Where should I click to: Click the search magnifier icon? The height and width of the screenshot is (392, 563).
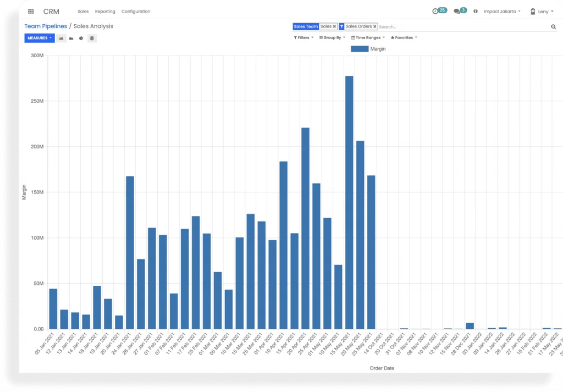tap(553, 27)
